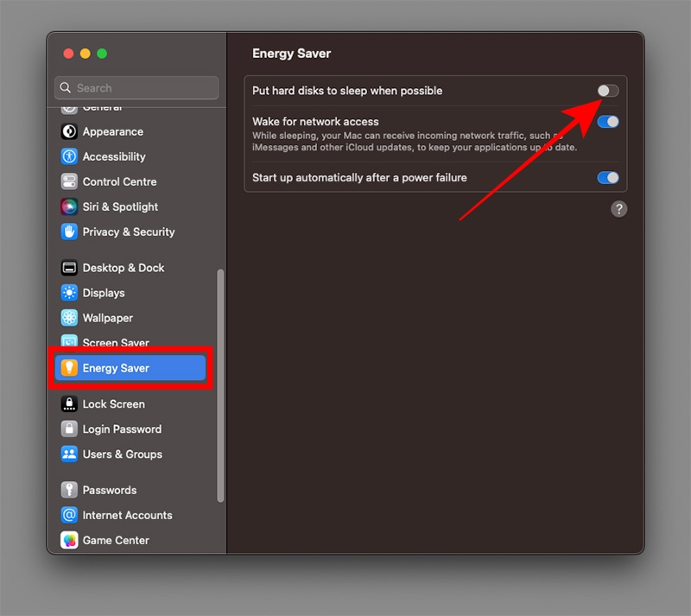Click the Search field in sidebar
Image resolution: width=691 pixels, height=616 pixels.
pos(136,88)
